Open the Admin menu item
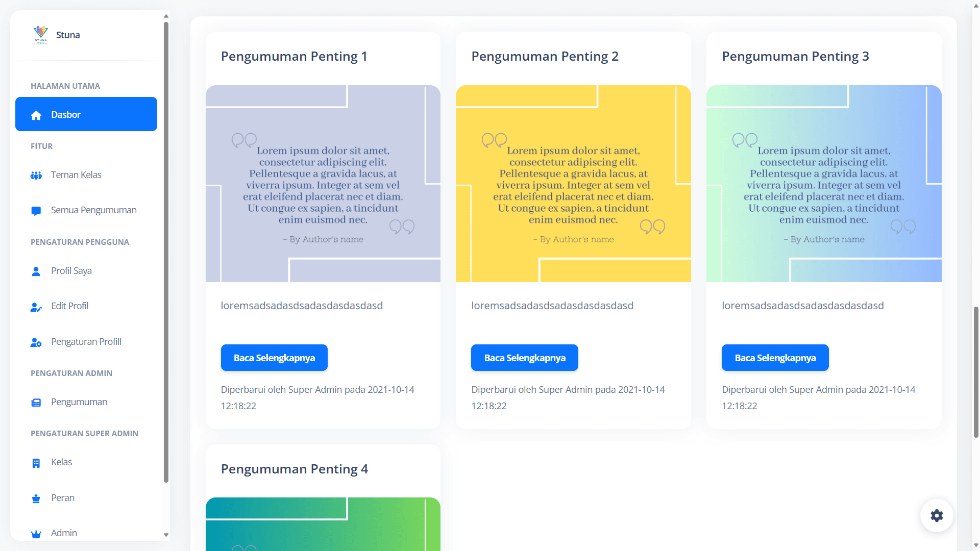 pyautogui.click(x=64, y=533)
